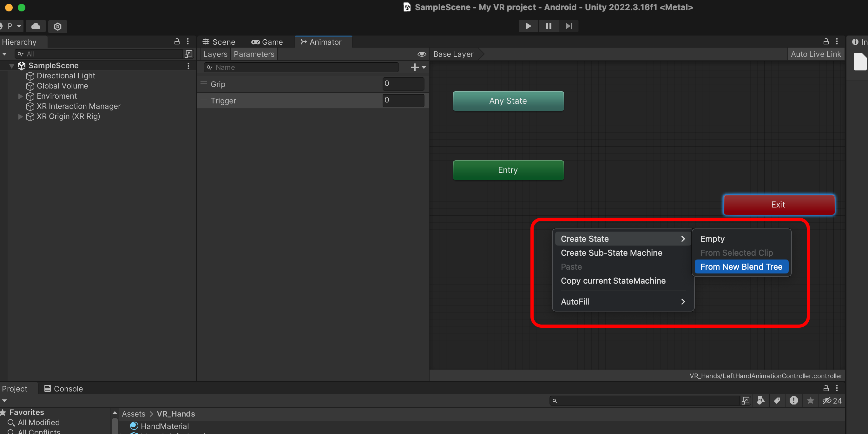
Task: Click the Step frame button
Action: coord(569,26)
